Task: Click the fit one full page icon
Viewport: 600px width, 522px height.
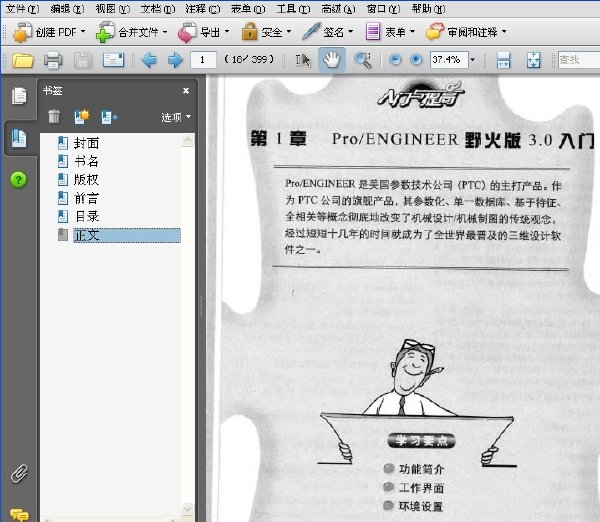Action: pos(533,60)
